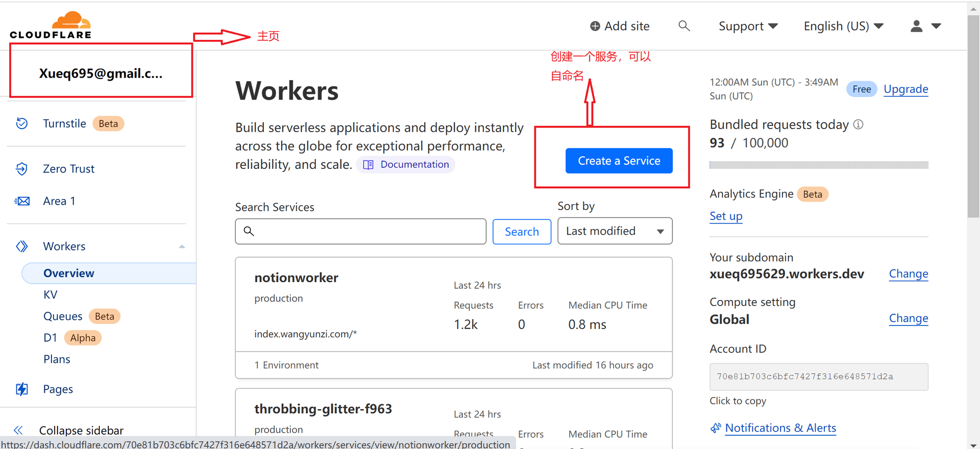The image size is (980, 449).
Task: Click the Upgrade plan link
Action: [905, 89]
